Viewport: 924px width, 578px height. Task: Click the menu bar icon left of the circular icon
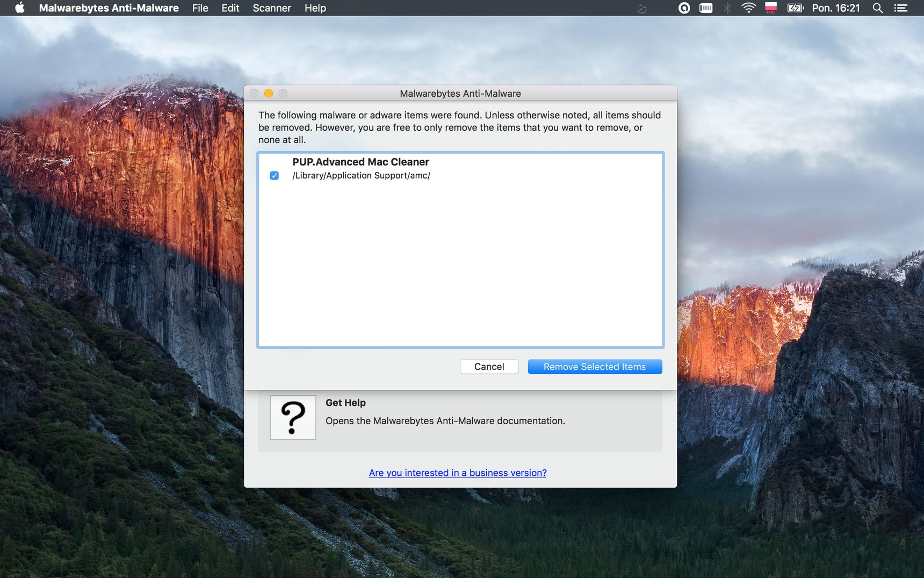tap(642, 9)
